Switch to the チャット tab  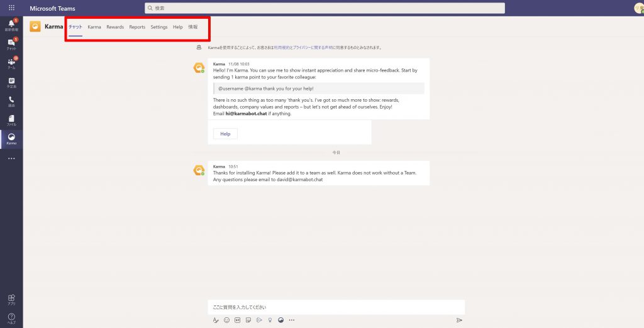click(75, 27)
